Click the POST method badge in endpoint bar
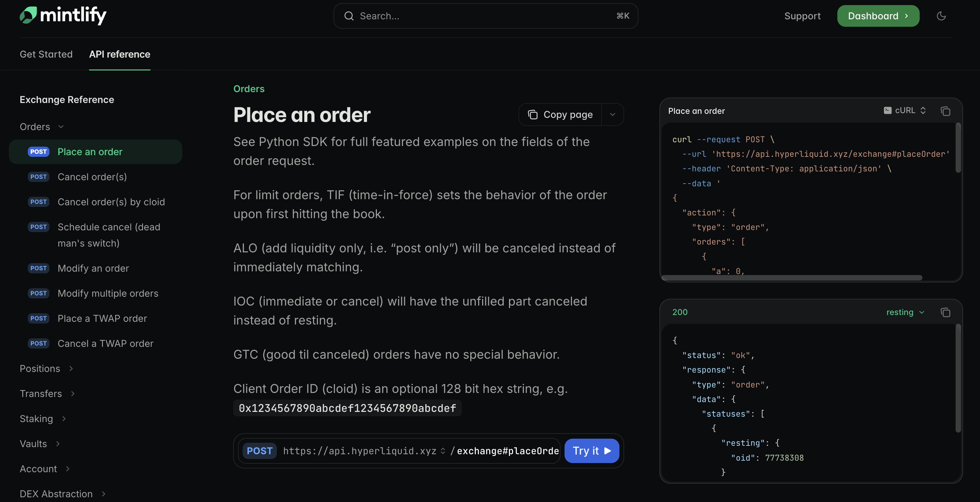 260,451
